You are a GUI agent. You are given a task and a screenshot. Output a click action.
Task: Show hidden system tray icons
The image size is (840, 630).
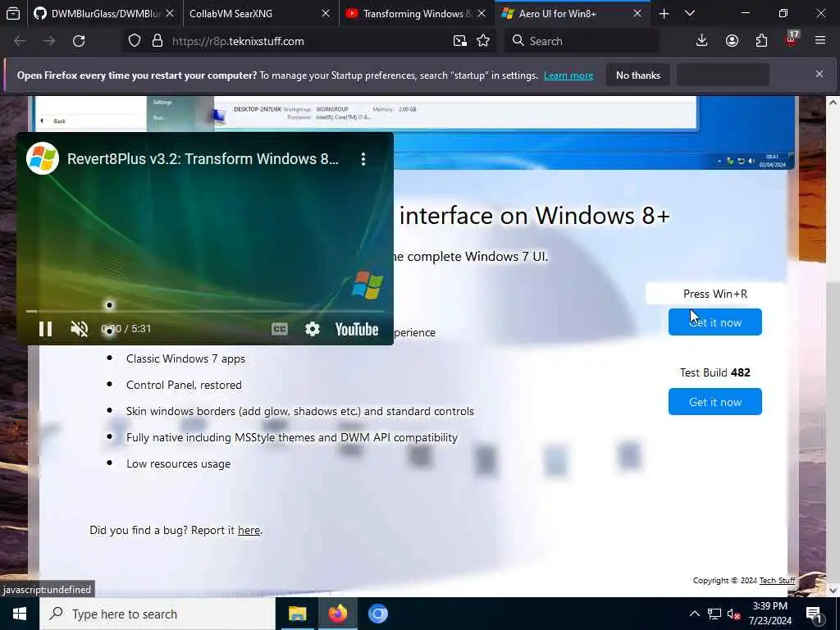[x=694, y=614]
